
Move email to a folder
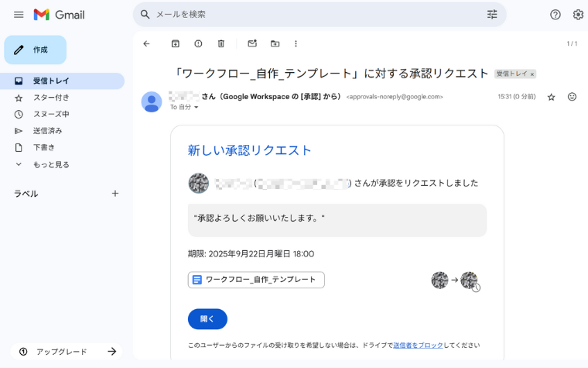[275, 43]
